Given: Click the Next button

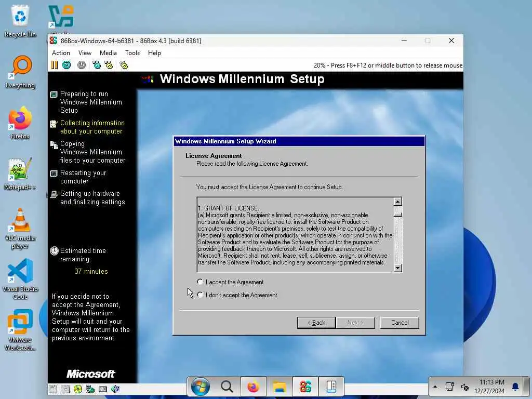Looking at the screenshot, I should tap(355, 323).
